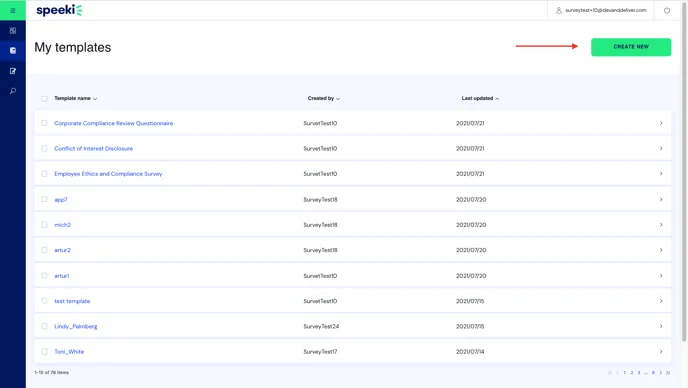Image resolution: width=688 pixels, height=388 pixels.
Task: Open the mich2 template link
Action: point(62,225)
